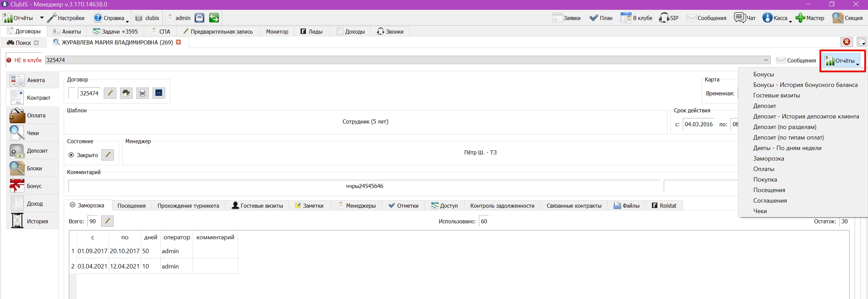The width and height of the screenshot is (868, 299).
Task: Open client Сообщения button beside Отчёты
Action: [796, 60]
